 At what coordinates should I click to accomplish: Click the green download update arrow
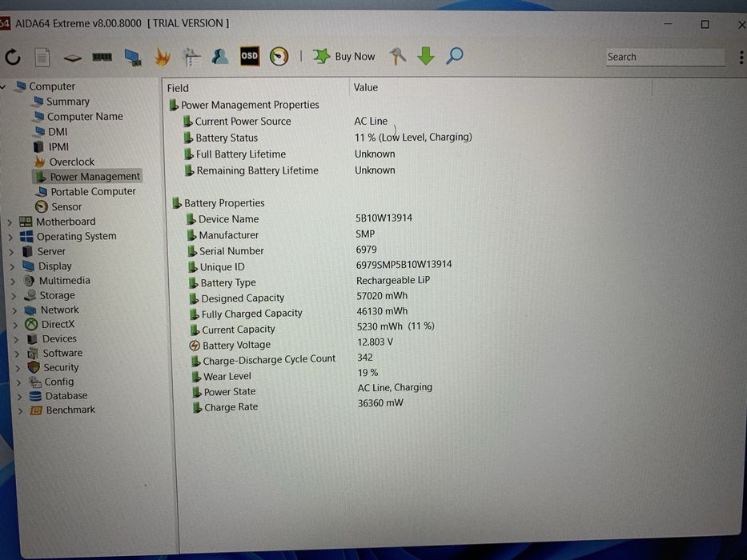(426, 56)
